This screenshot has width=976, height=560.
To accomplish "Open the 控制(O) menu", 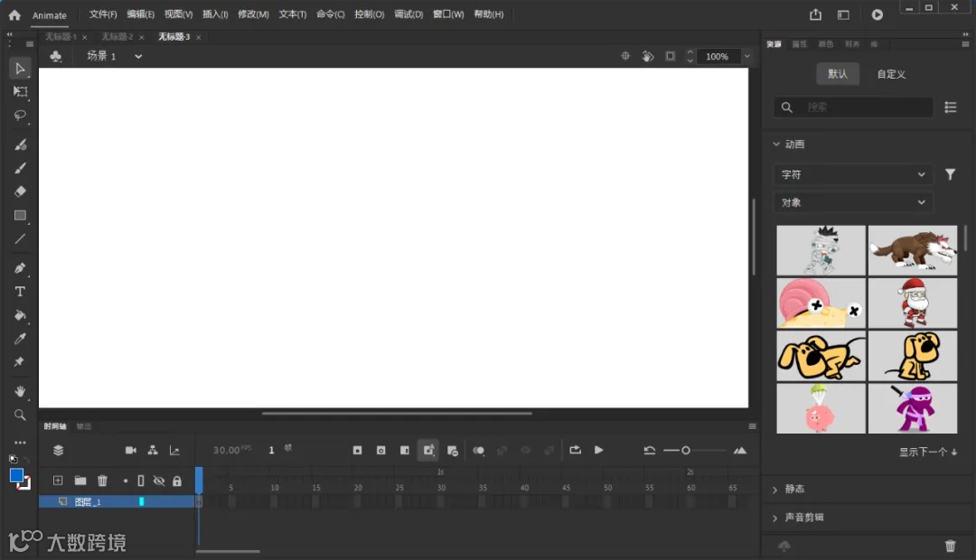I will point(369,14).
